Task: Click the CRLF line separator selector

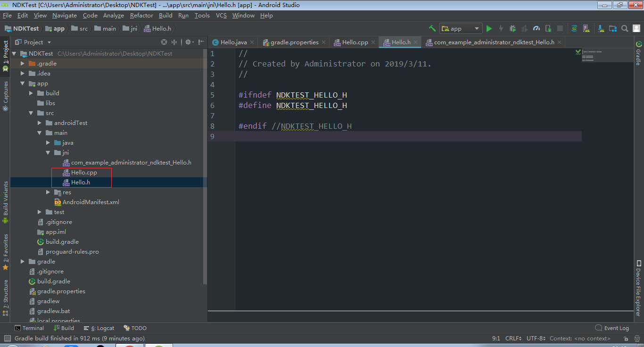Action: pyautogui.click(x=513, y=339)
